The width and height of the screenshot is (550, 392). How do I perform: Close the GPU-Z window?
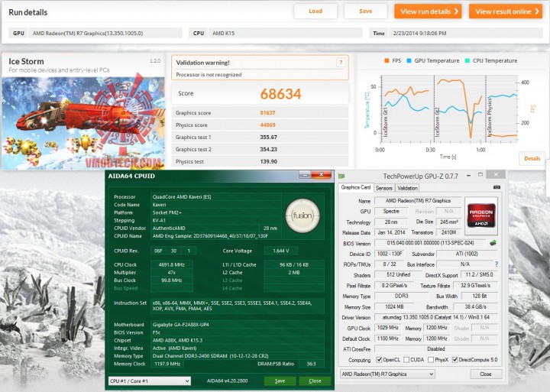pos(496,175)
